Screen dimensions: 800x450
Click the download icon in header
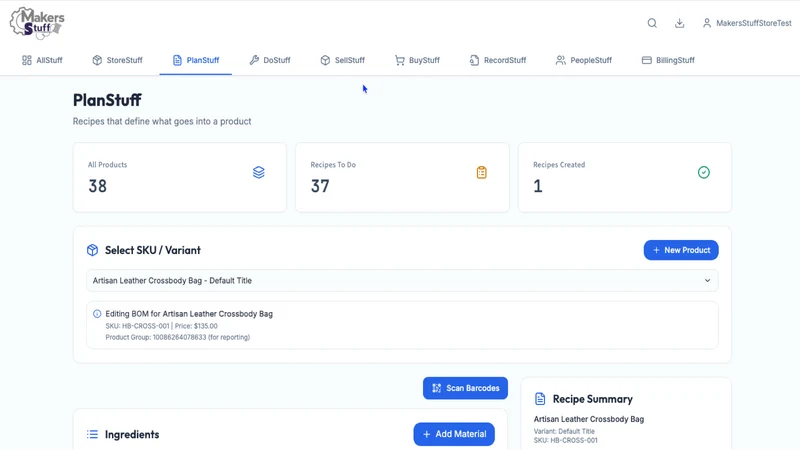click(x=680, y=23)
